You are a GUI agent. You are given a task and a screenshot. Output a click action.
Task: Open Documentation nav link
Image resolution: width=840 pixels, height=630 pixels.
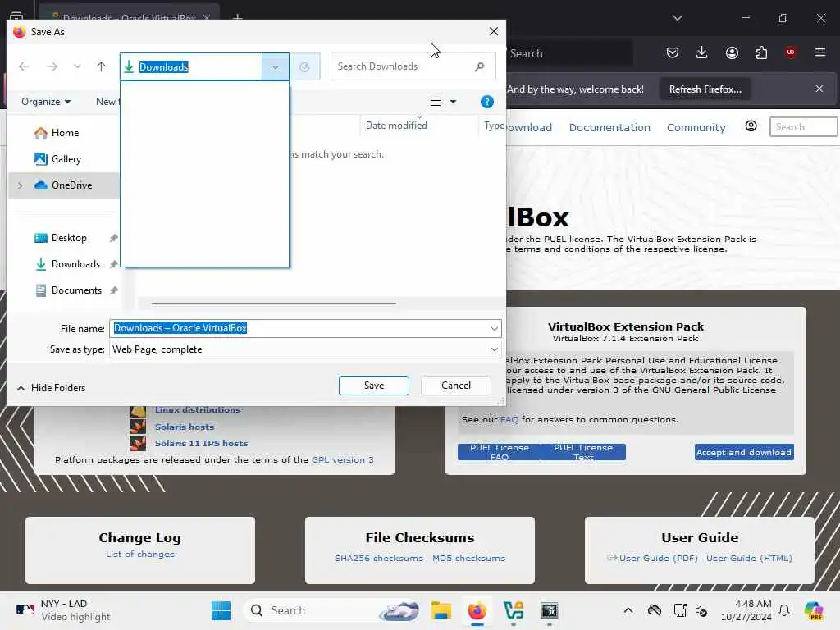[609, 127]
